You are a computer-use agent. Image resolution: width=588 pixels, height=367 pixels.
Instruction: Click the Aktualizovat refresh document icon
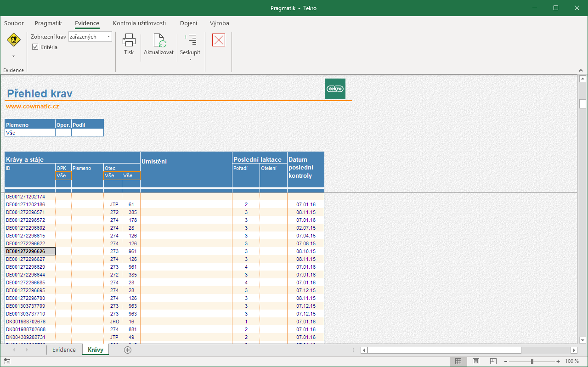tap(159, 40)
